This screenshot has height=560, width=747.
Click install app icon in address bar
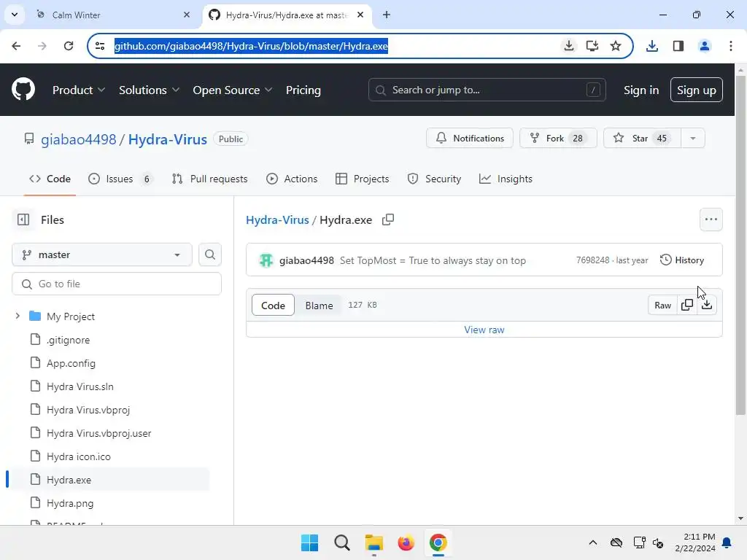coord(592,46)
